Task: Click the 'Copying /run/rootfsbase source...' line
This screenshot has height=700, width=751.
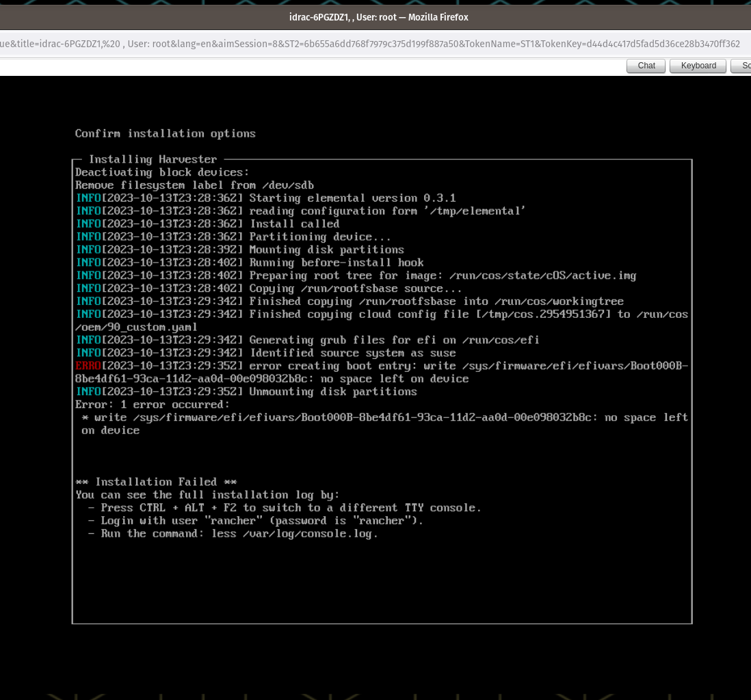Action: (269, 288)
